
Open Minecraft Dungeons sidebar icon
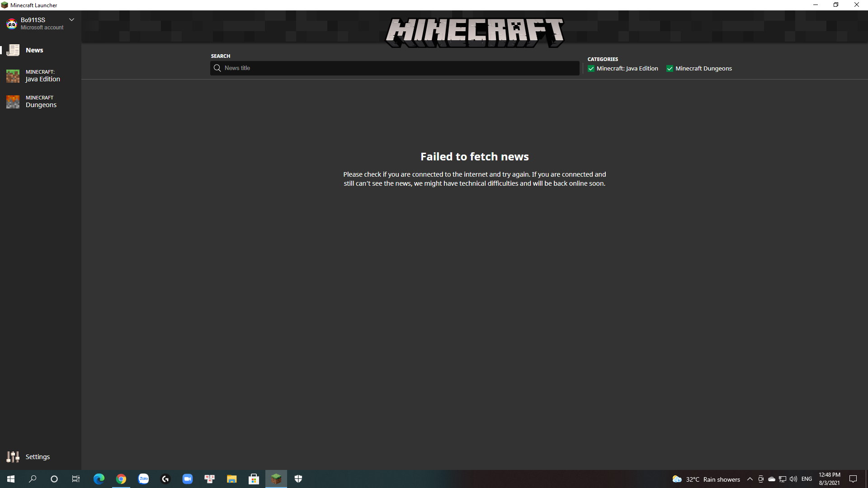coord(13,102)
